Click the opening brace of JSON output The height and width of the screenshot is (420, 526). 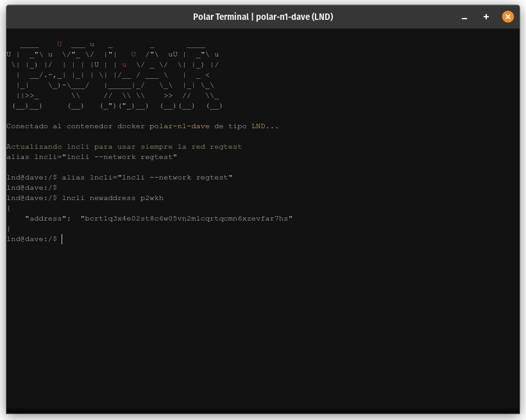coord(8,208)
